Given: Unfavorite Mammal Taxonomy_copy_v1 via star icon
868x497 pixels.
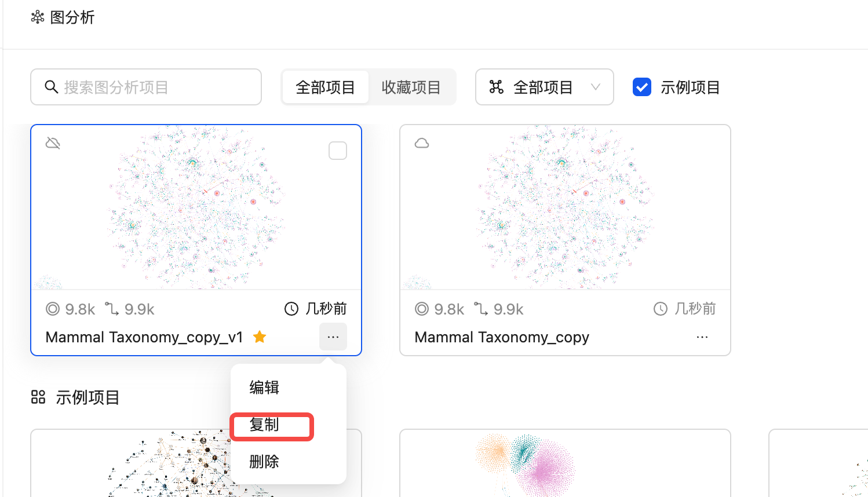Looking at the screenshot, I should [260, 337].
